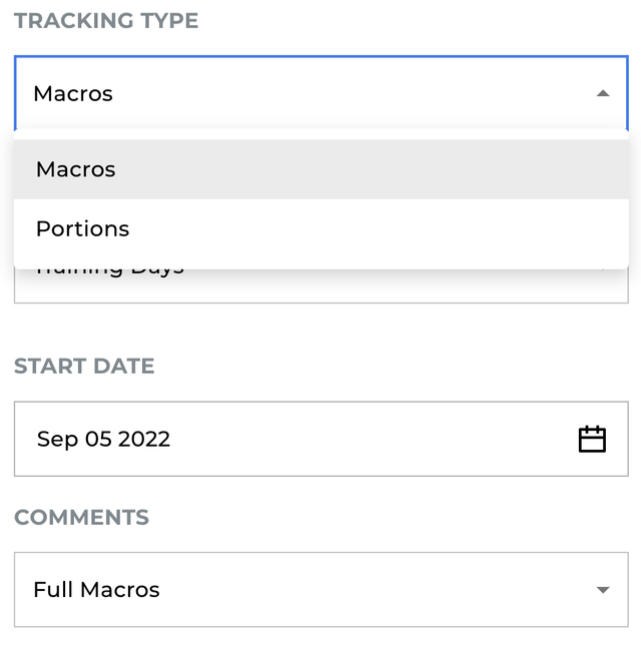The width and height of the screenshot is (641, 646).
Task: Click the Portions text in the popup
Action: pyautogui.click(x=83, y=229)
